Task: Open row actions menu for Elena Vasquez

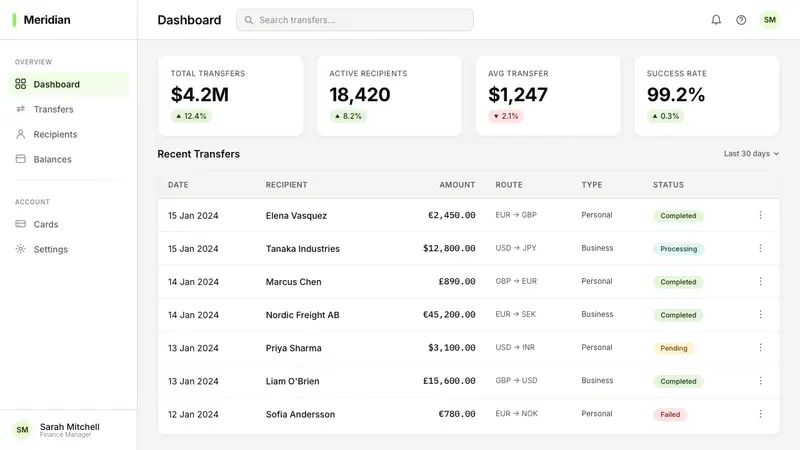Action: pyautogui.click(x=760, y=215)
